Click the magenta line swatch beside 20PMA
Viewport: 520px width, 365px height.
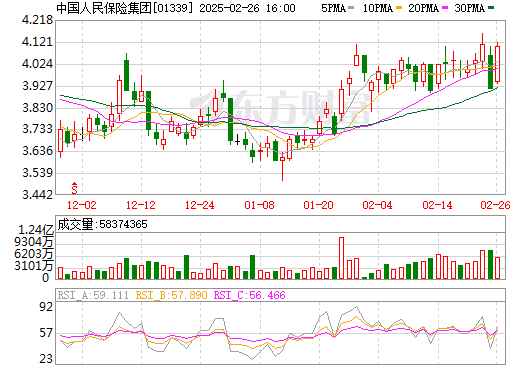coord(445,7)
